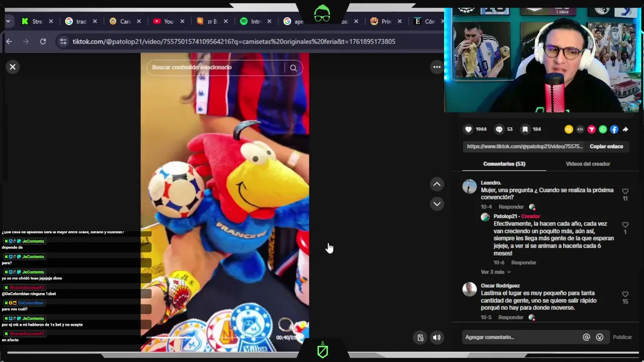
Task: Click the yellow repost icon
Action: point(569,129)
